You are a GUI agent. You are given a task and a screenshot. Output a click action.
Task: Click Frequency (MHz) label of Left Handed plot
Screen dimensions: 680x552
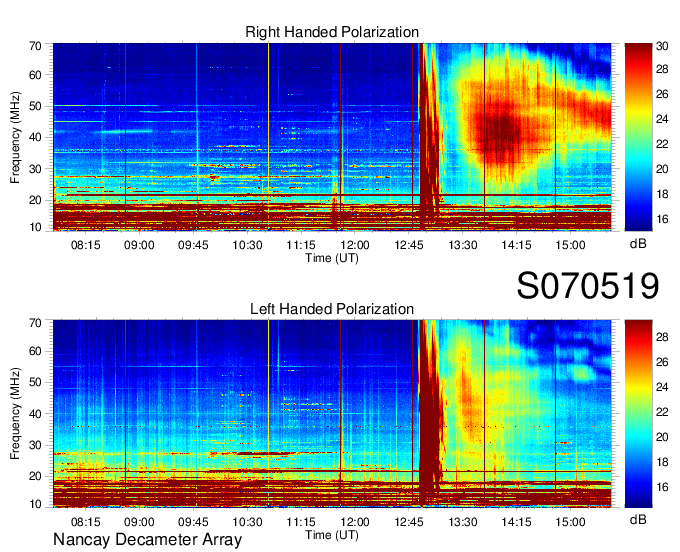point(15,414)
